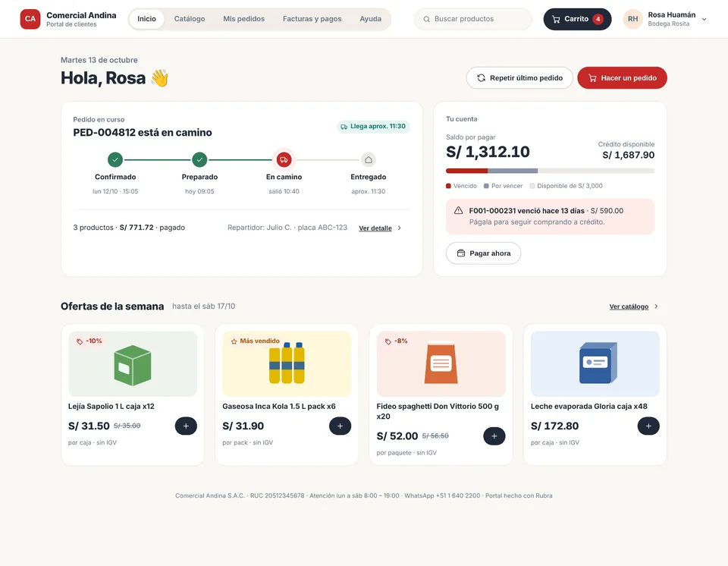Screen dimensions: 728x566
Task: Open the Facturas y pagos tab
Action: coord(312,19)
